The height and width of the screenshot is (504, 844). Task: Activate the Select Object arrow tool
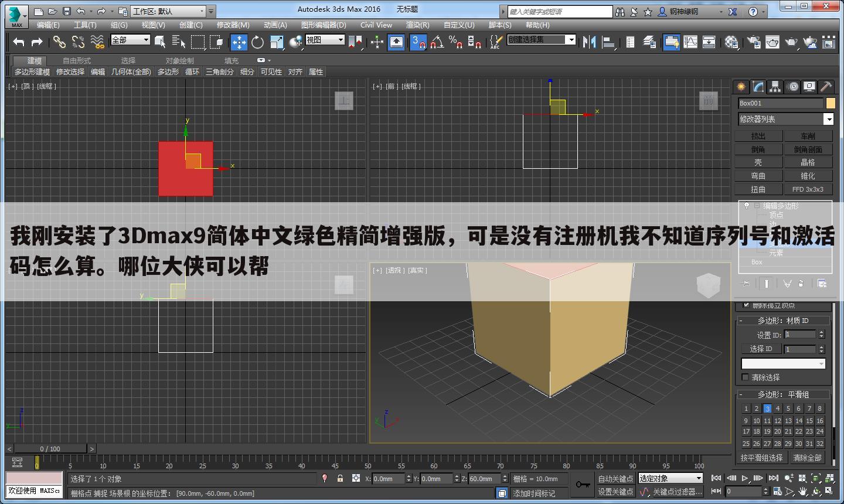click(160, 42)
